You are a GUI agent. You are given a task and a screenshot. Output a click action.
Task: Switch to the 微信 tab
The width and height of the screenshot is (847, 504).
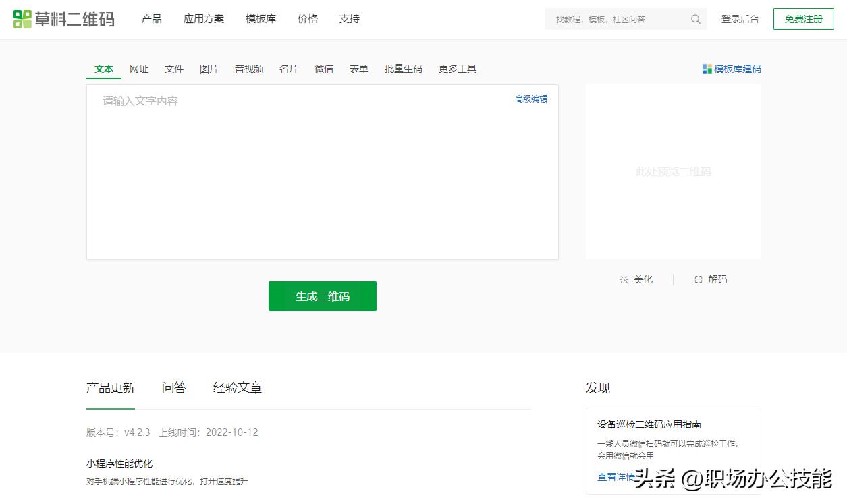(x=323, y=68)
